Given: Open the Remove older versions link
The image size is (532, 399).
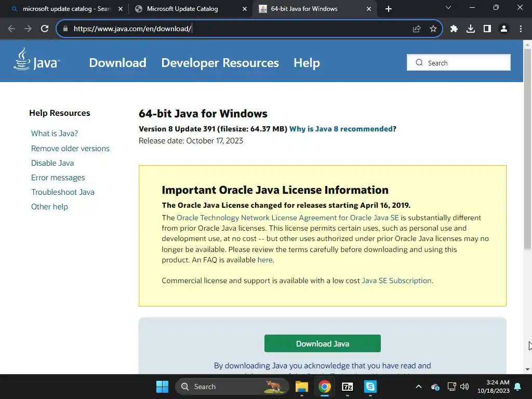Looking at the screenshot, I should coord(70,148).
